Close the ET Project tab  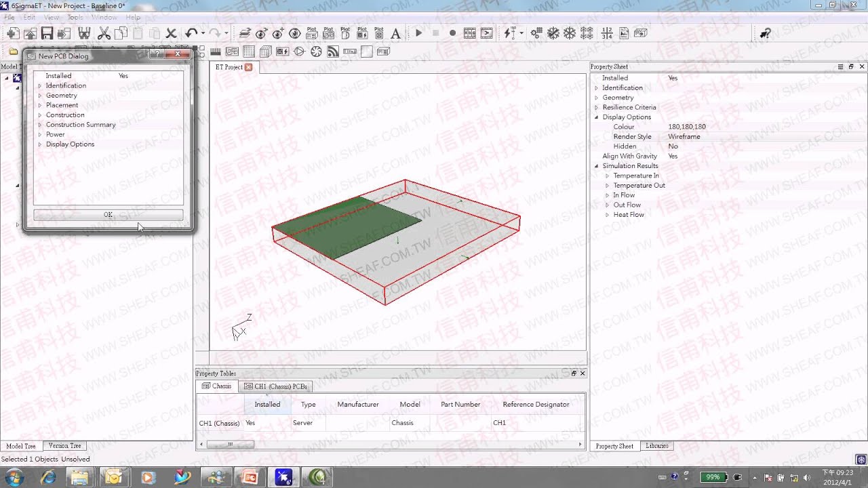[248, 67]
